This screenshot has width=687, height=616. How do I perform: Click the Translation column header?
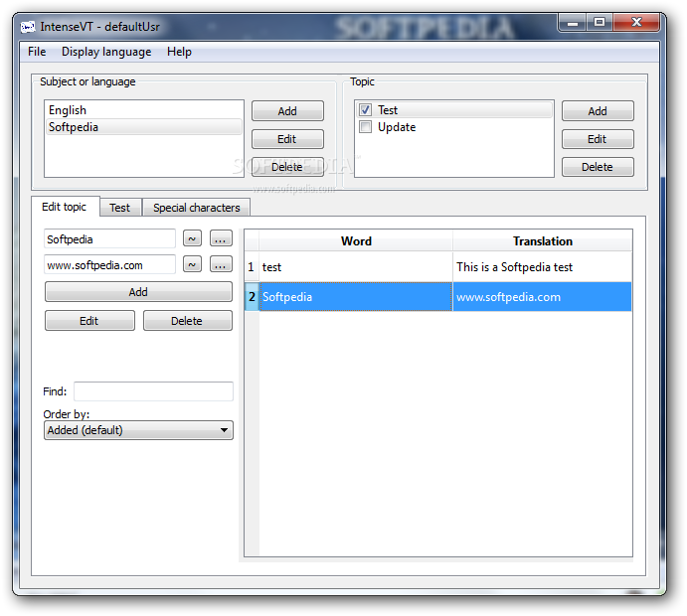pos(543,240)
